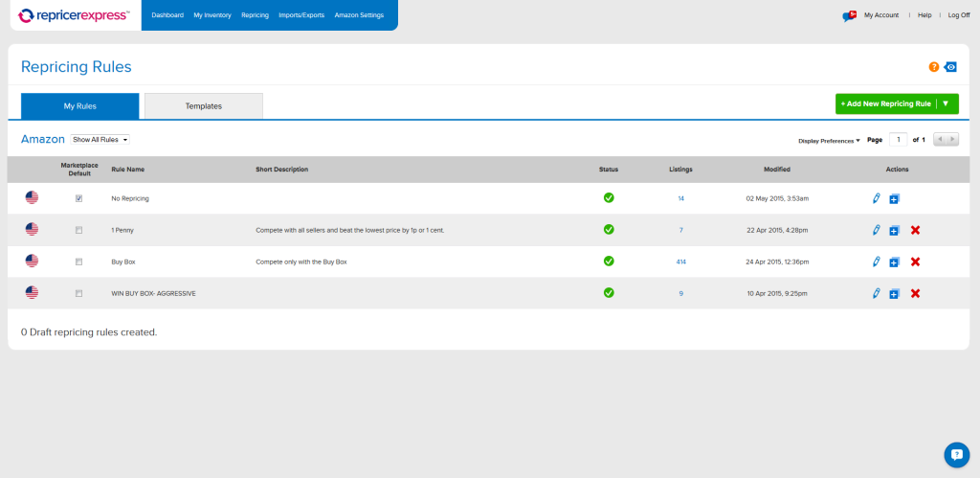This screenshot has height=478, width=980.
Task: Select the 1 Penny rule name
Action: coord(122,230)
